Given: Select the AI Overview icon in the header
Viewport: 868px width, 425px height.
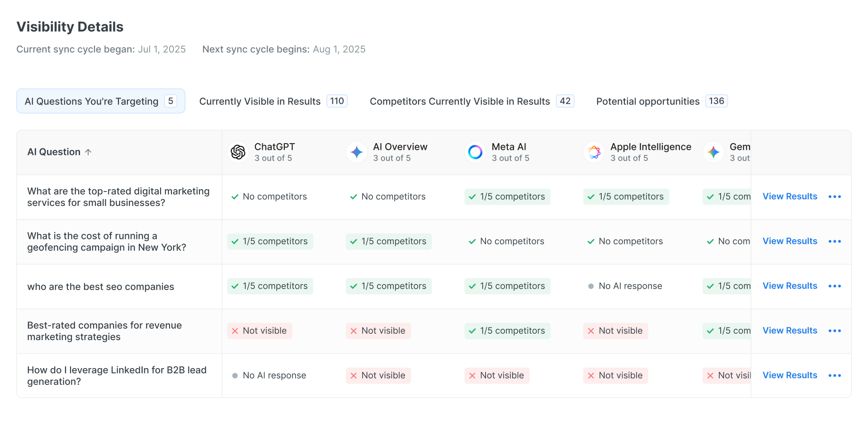Looking at the screenshot, I should coord(356,152).
